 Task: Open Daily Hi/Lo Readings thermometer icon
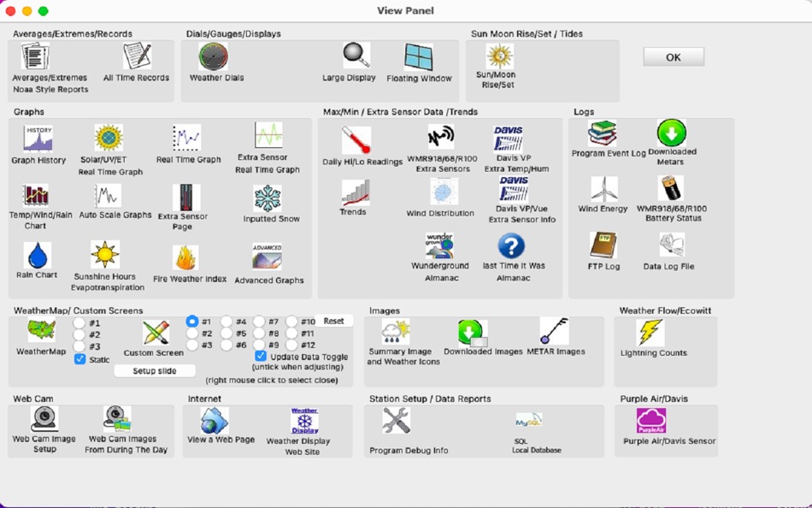(356, 140)
